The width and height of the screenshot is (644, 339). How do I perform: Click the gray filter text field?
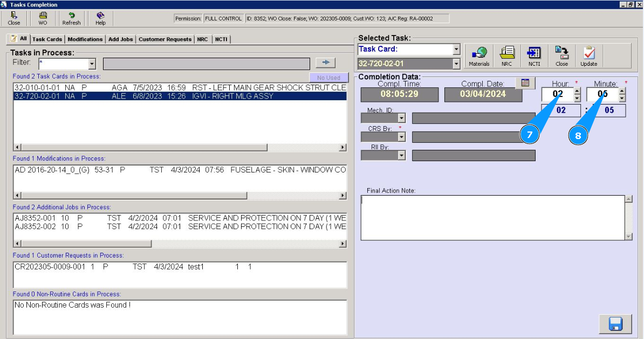(x=207, y=64)
